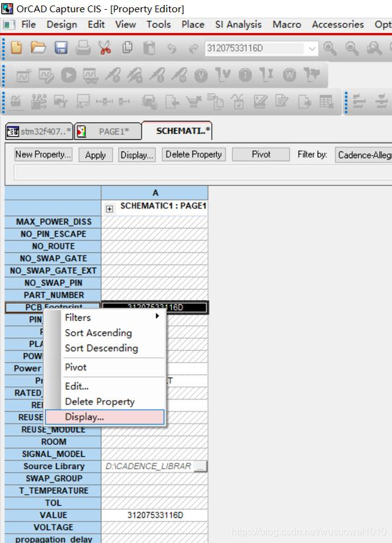Image resolution: width=392 pixels, height=543 pixels.
Task: Choose Display... from the context menu
Action: pos(85,417)
